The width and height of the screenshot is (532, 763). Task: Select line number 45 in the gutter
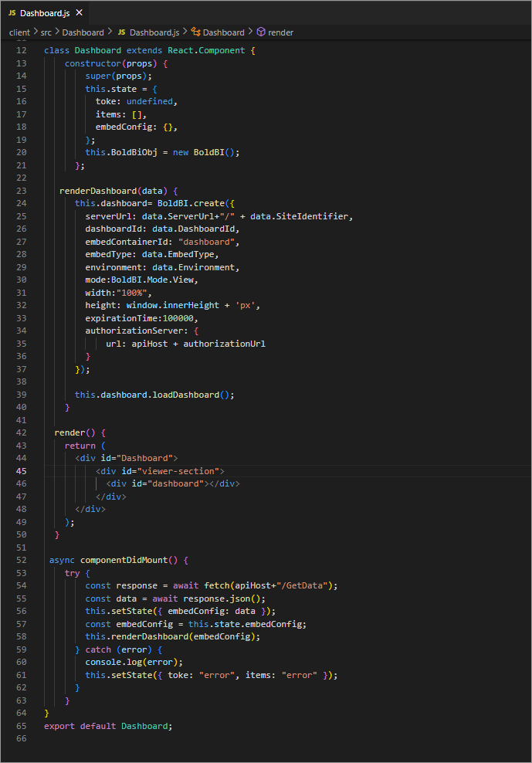coord(21,471)
